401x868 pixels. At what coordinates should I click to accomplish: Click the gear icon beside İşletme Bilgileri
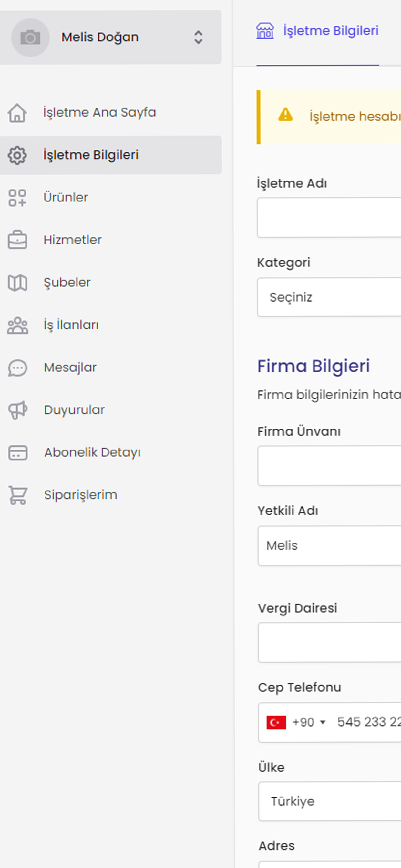[17, 155]
